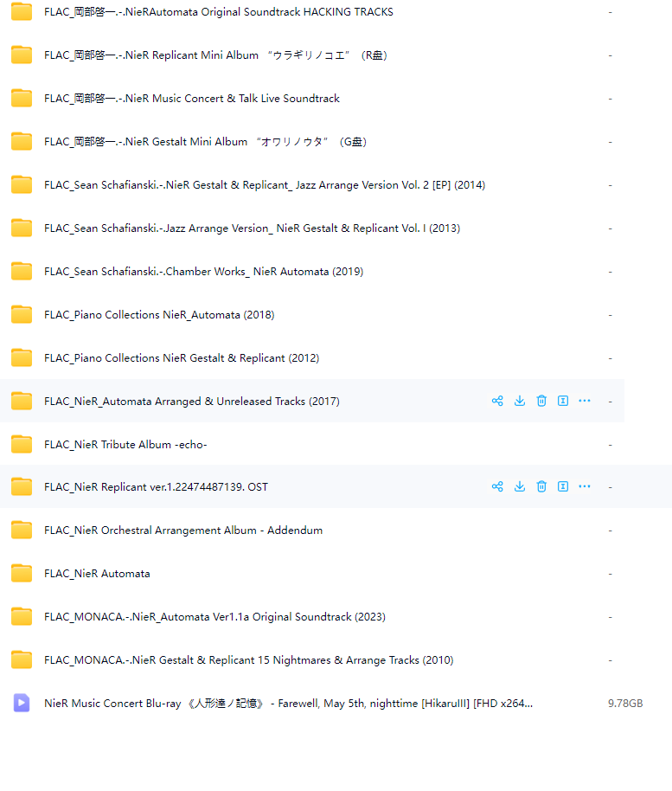This screenshot has width=672, height=791.
Task: Click folder icon of Music Concert & Talk Live
Action: tap(22, 99)
